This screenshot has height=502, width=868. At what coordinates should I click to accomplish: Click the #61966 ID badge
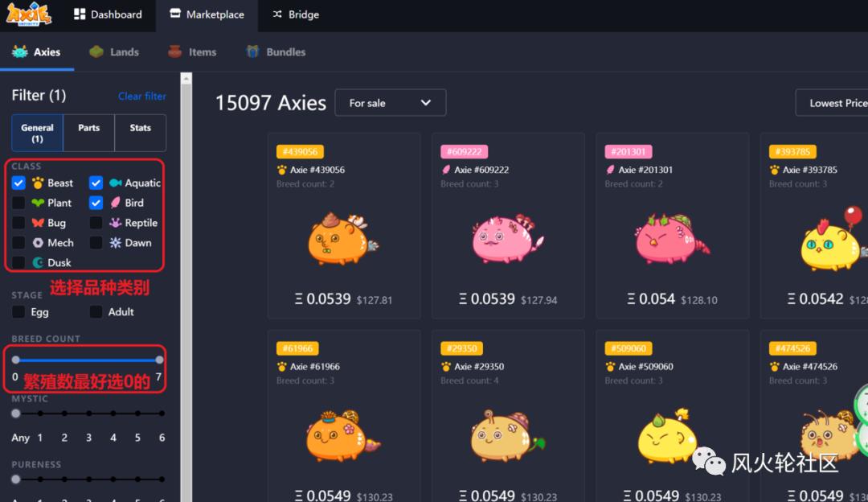[297, 348]
